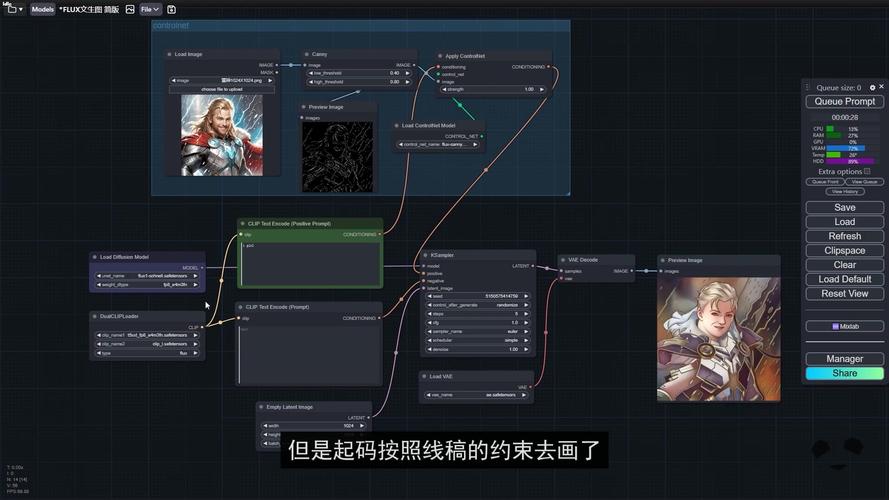Viewport: 889px width, 500px height.
Task: Click the View Queue button
Action: [x=864, y=182]
